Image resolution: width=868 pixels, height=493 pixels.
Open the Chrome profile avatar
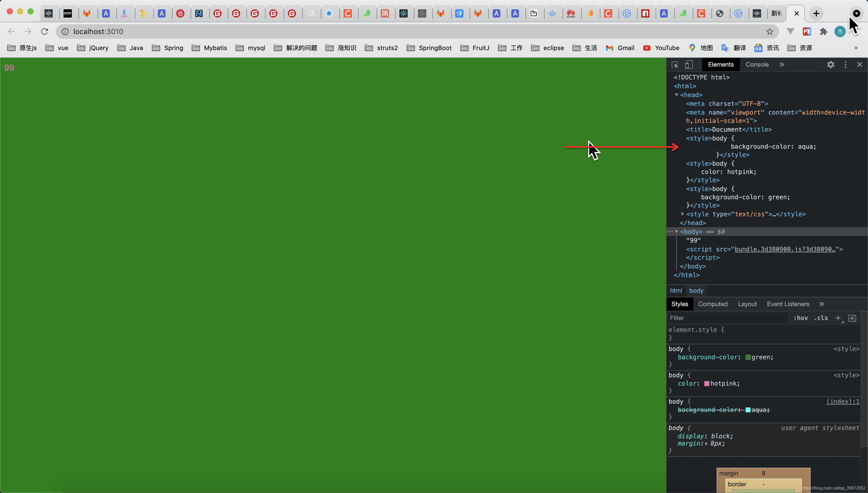840,31
